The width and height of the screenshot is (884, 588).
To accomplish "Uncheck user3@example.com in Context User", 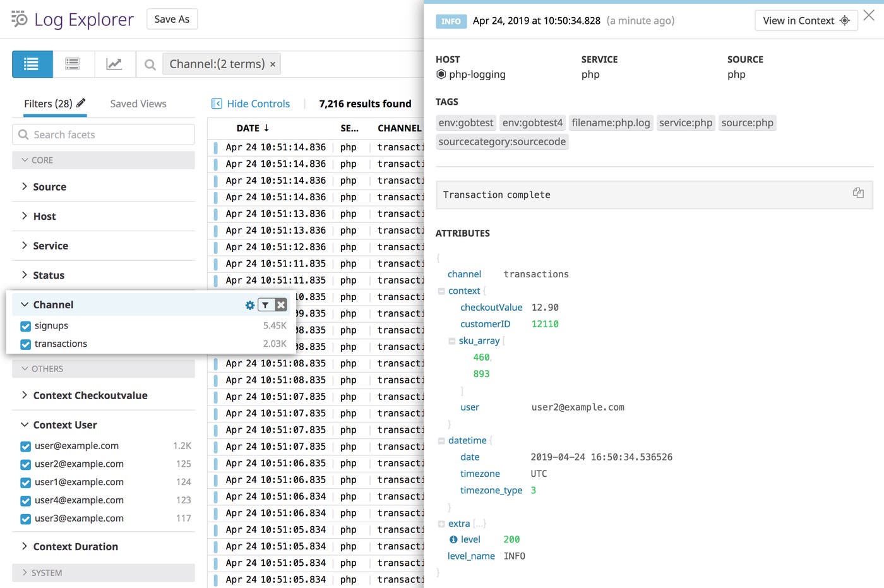I will 25,518.
